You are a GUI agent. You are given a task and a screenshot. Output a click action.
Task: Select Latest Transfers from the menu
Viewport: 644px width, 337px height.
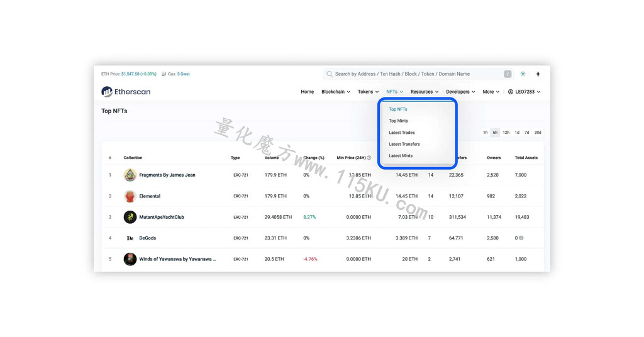coord(404,144)
